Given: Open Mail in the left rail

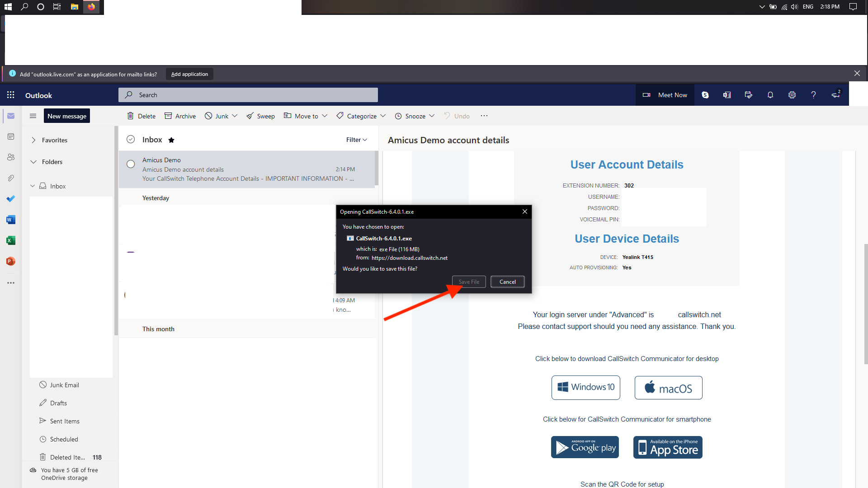Looking at the screenshot, I should 11,116.
